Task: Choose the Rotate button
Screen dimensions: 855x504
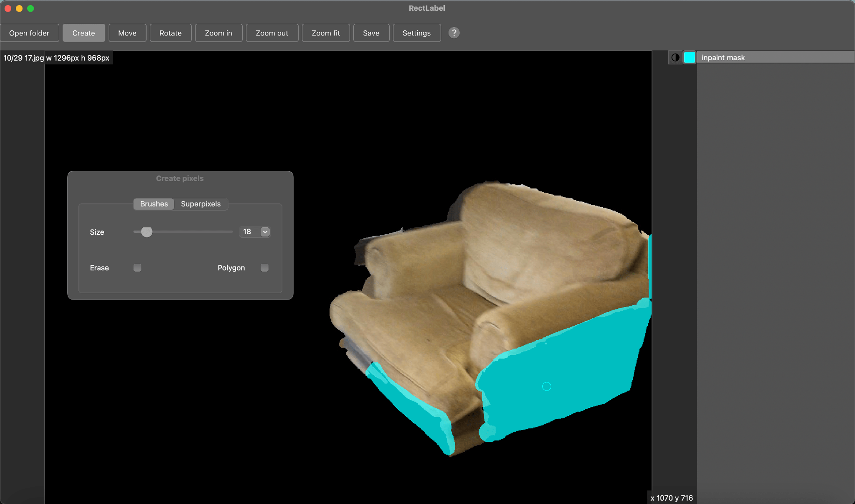Action: (x=170, y=33)
